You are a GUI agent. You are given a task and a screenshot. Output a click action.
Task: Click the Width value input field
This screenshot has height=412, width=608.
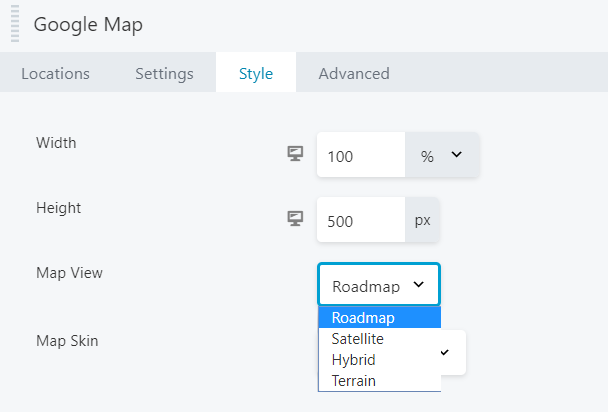pos(360,156)
